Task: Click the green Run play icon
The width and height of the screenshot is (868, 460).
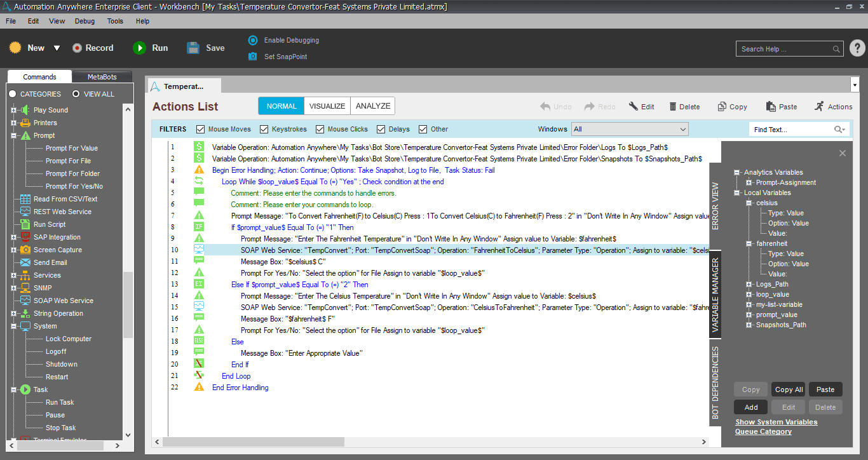Action: click(139, 48)
